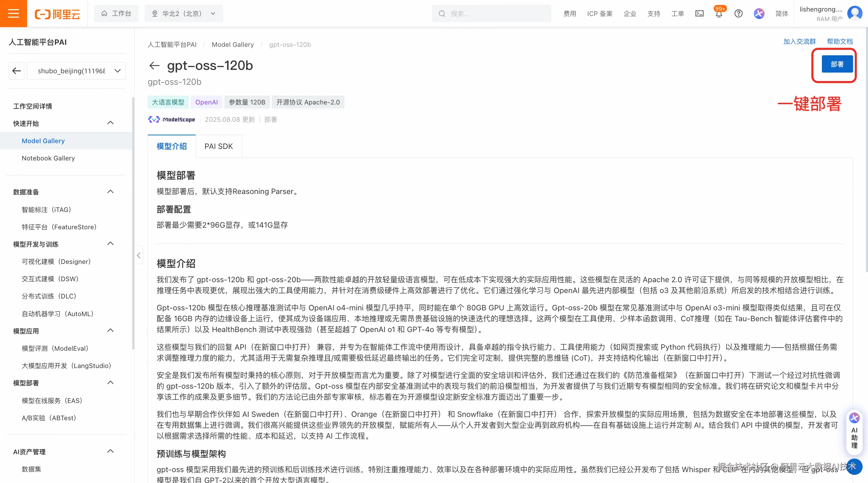Select Model Gallery in sidebar
The height and width of the screenshot is (483, 868).
[x=66, y=141]
